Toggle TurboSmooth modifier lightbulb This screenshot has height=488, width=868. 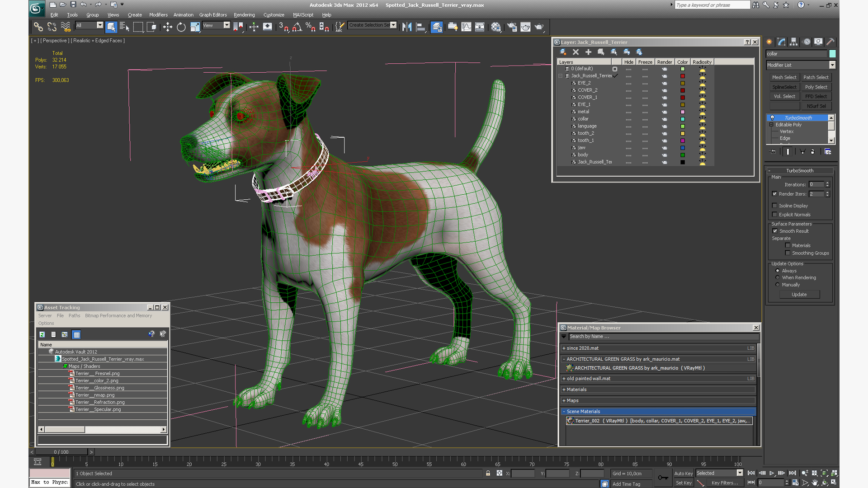[x=772, y=118]
